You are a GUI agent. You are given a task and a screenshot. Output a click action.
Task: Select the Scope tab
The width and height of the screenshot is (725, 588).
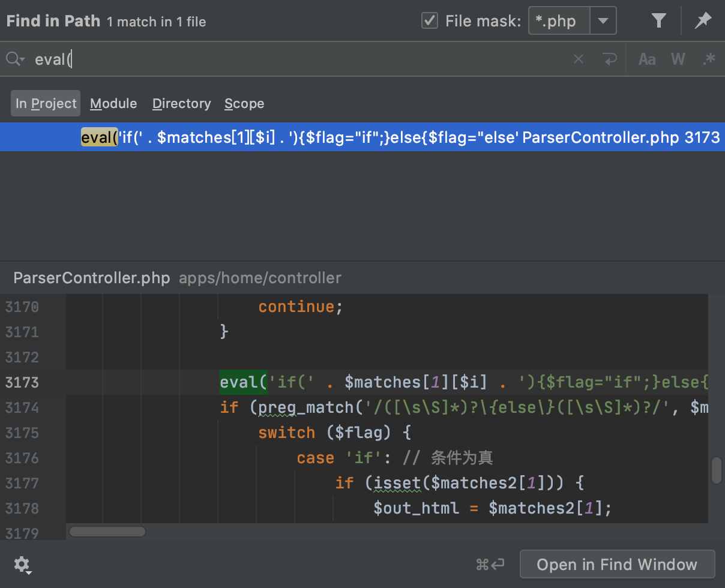click(x=244, y=104)
